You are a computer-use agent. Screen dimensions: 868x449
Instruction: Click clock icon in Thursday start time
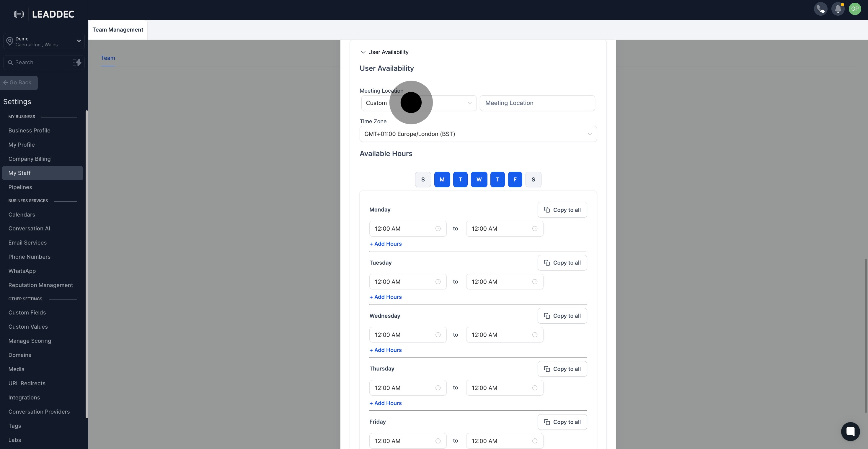pyautogui.click(x=438, y=388)
